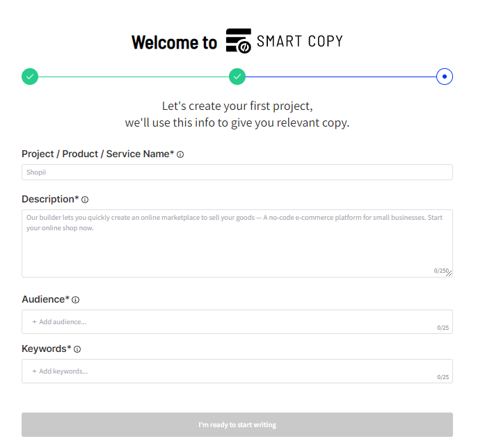
Task: Click the Audience field label
Action: click(45, 299)
